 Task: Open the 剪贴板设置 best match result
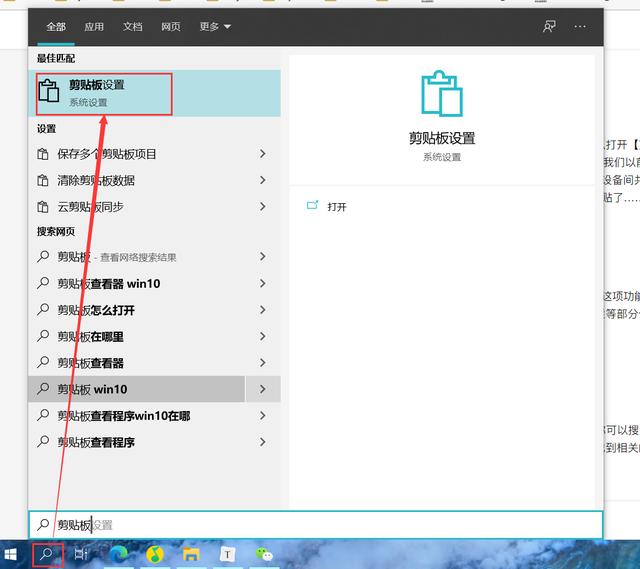(154, 93)
